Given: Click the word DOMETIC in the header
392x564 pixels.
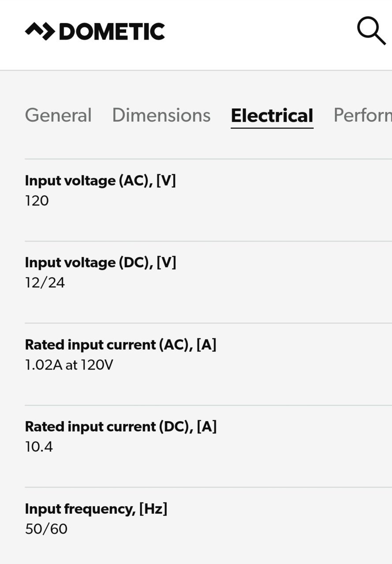Looking at the screenshot, I should coord(112,31).
